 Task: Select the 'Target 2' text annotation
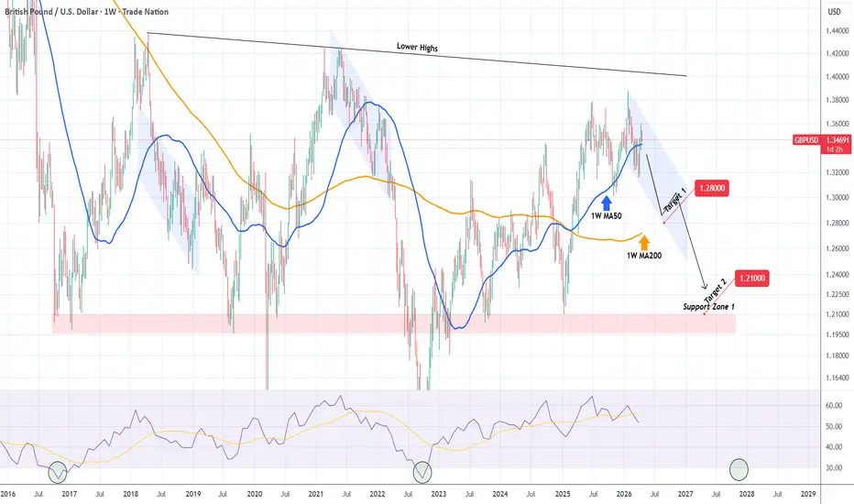point(716,291)
